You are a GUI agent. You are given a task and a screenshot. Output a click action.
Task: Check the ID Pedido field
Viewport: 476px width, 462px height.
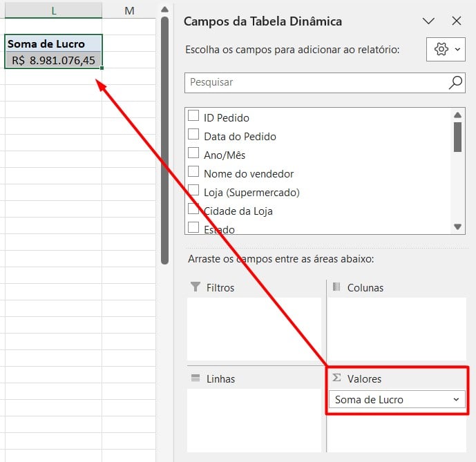[x=193, y=116]
